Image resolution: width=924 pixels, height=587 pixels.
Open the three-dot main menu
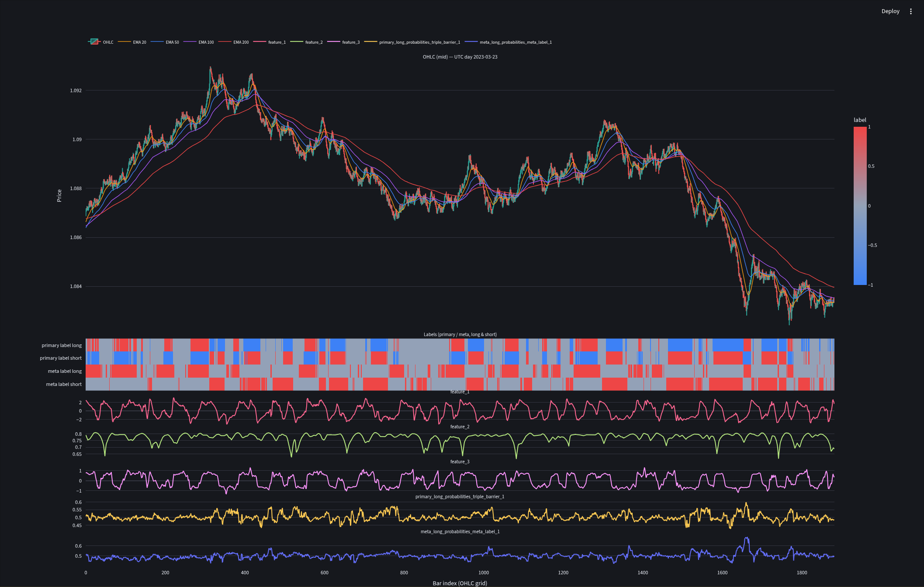tap(911, 11)
